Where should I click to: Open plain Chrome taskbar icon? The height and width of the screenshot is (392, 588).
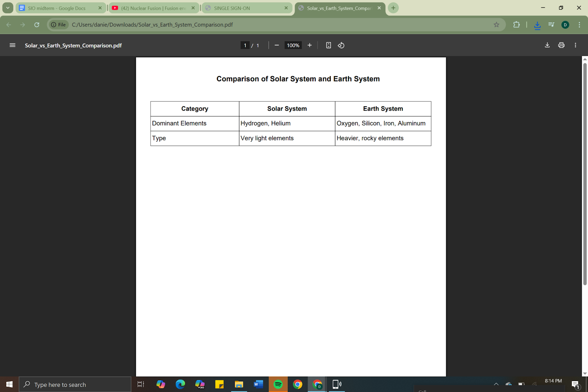(x=298, y=384)
